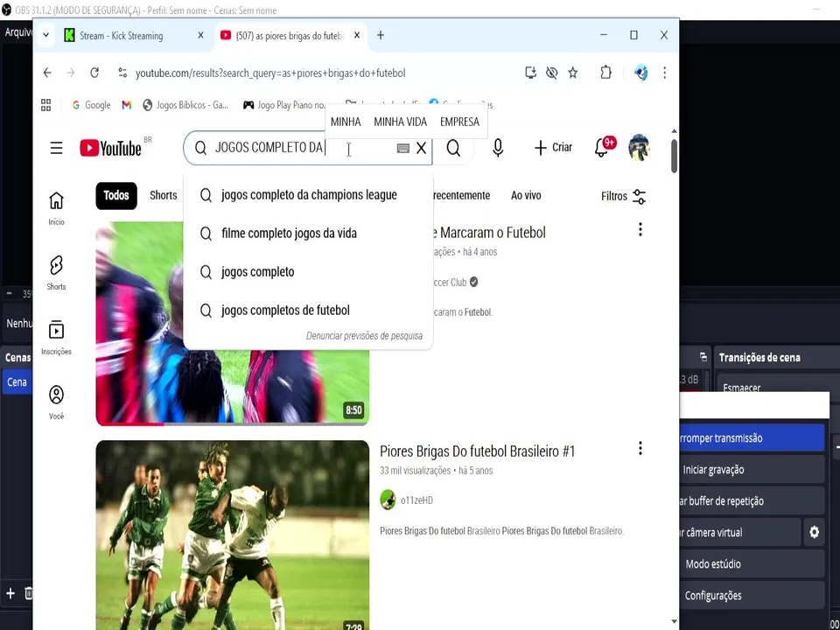Screen dimensions: 840x630
Task: Open more options for Piores Brigas video
Action: tap(640, 448)
